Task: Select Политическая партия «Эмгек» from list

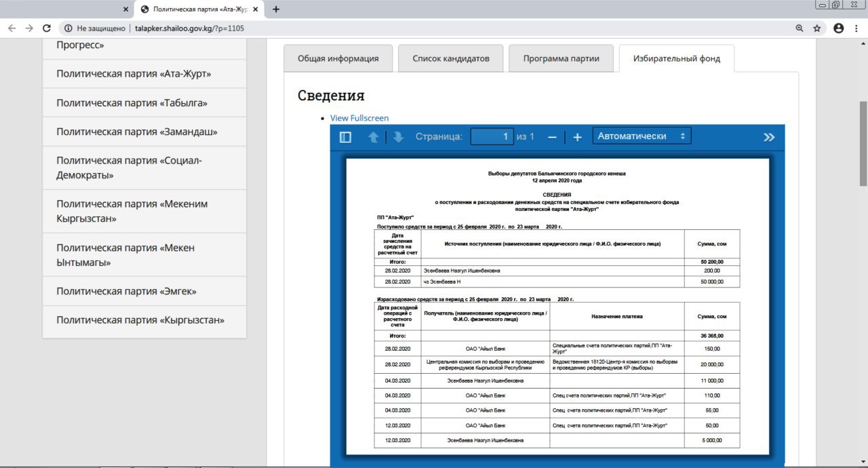Action: tap(127, 291)
